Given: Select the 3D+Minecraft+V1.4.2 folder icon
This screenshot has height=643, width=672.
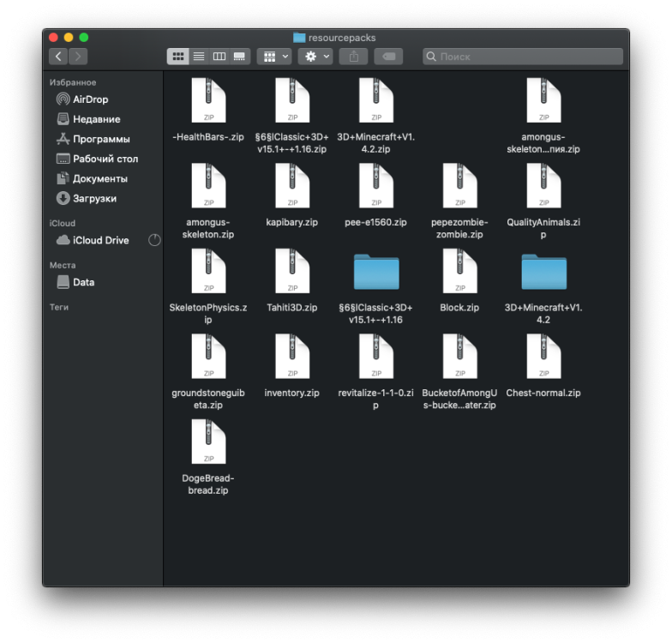Looking at the screenshot, I should coord(543,272).
